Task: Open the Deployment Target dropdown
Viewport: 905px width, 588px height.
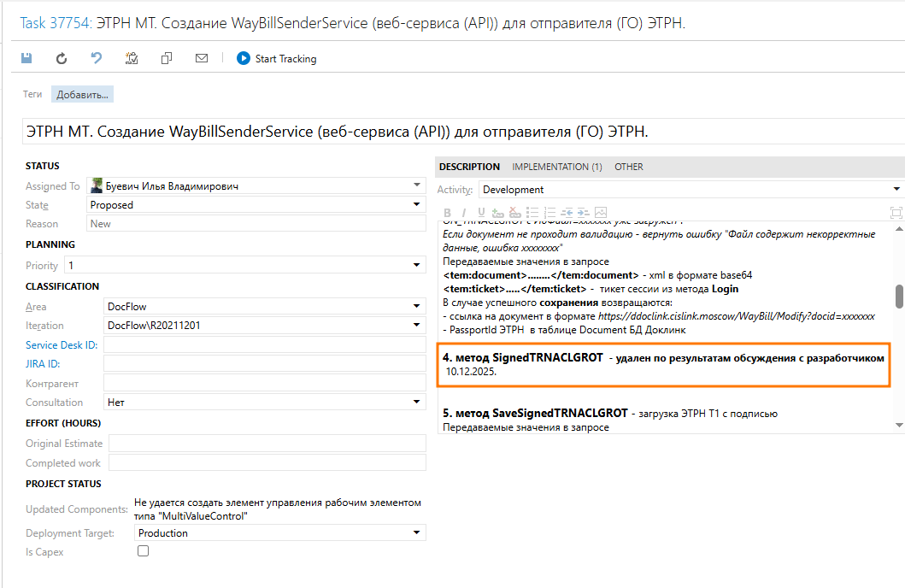Action: click(417, 532)
